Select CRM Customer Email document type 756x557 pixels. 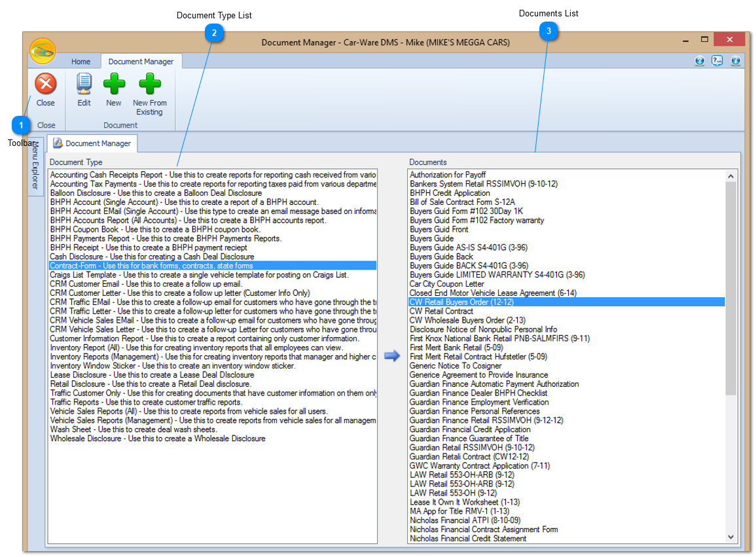pos(213,285)
